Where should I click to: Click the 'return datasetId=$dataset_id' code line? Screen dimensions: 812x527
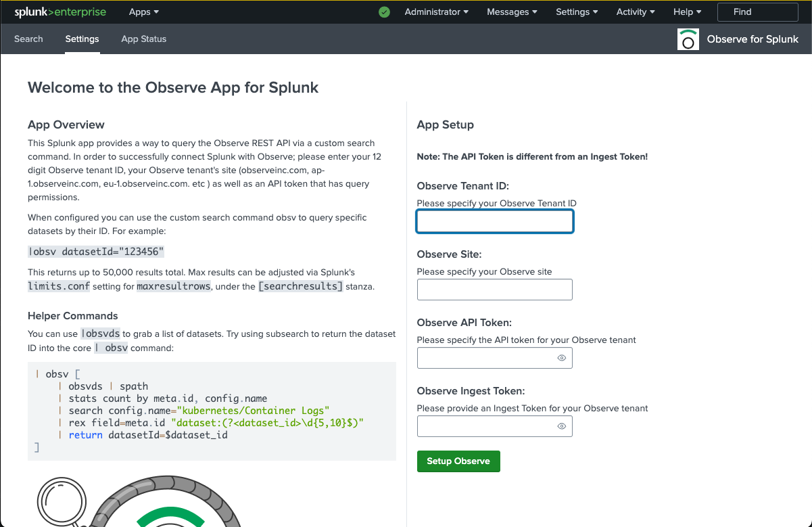coord(143,435)
